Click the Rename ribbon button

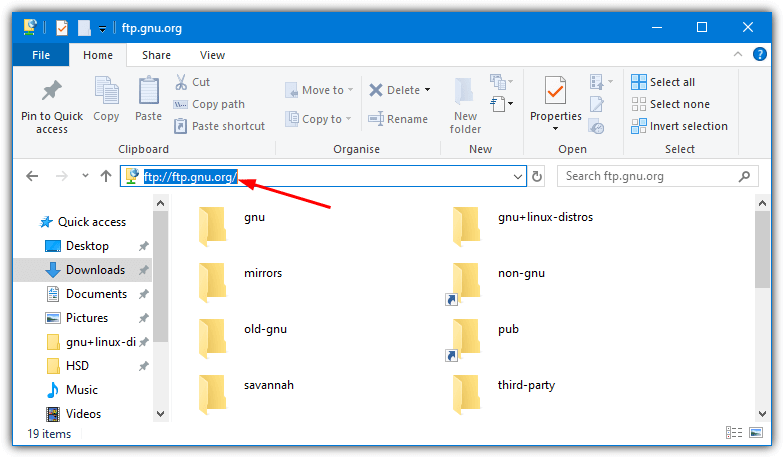pos(398,119)
